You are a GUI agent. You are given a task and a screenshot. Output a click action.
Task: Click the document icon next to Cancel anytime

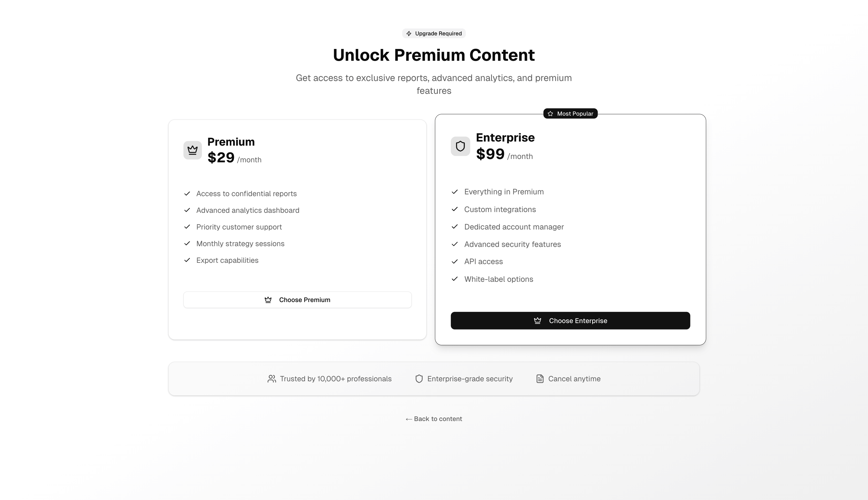[540, 379]
